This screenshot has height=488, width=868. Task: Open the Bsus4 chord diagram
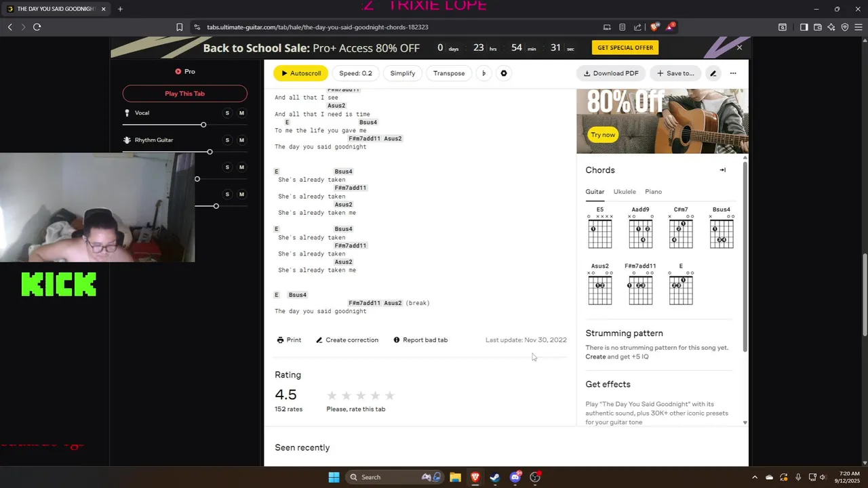point(722,228)
